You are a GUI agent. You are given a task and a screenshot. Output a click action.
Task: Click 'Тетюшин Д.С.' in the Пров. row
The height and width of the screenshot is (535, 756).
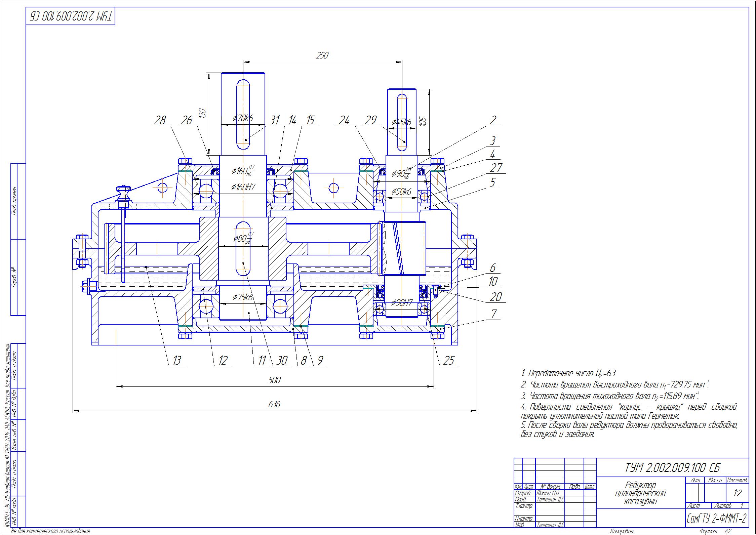click(550, 499)
